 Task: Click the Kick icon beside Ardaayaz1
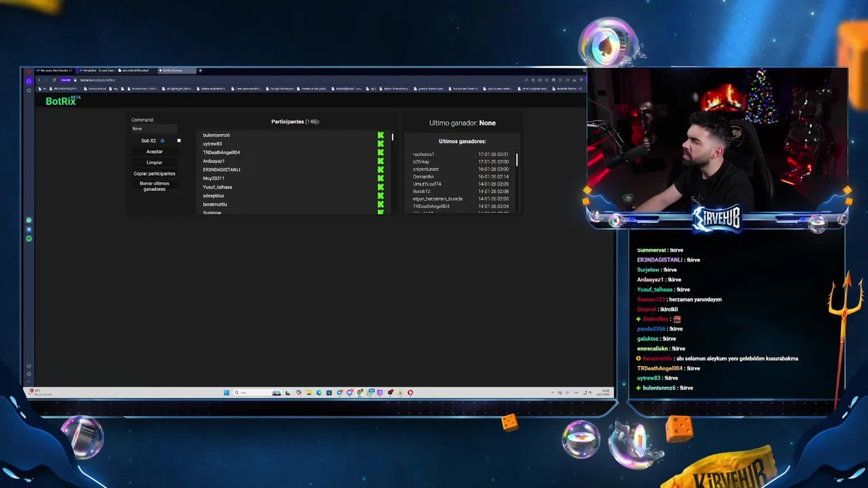click(380, 161)
